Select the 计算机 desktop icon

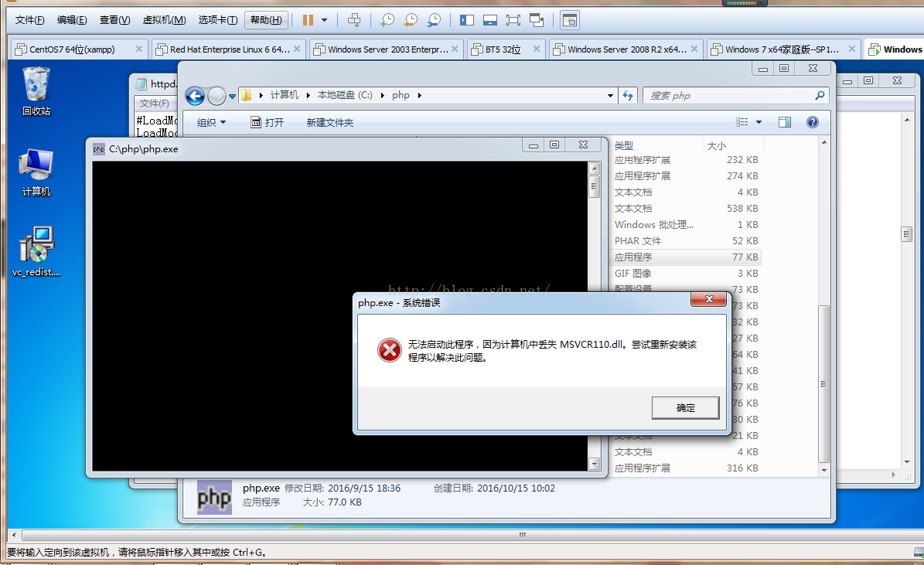36,172
